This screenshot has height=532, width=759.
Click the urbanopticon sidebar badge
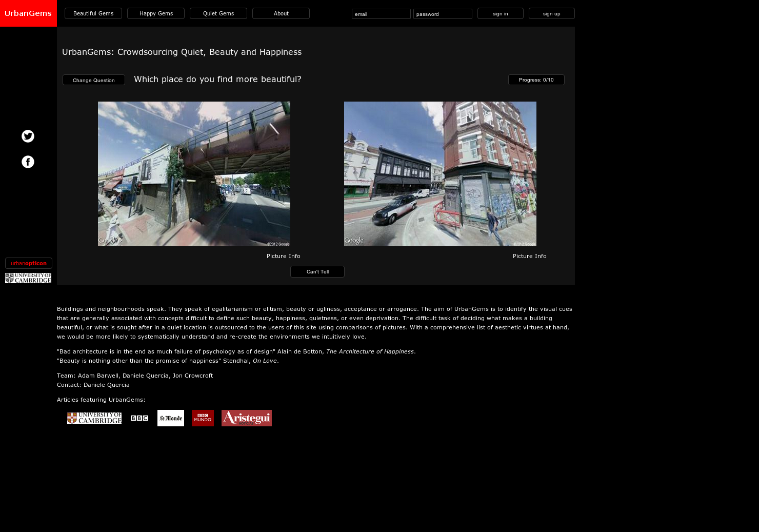click(x=28, y=263)
